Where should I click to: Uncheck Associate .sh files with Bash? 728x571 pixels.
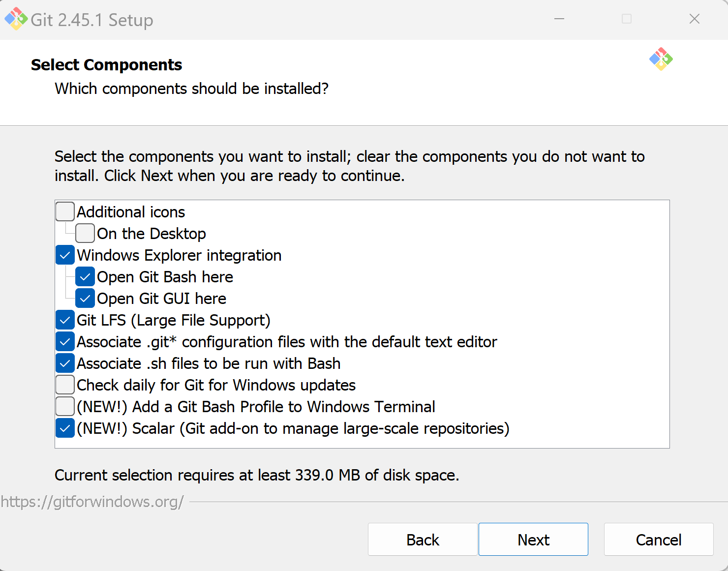[65, 363]
